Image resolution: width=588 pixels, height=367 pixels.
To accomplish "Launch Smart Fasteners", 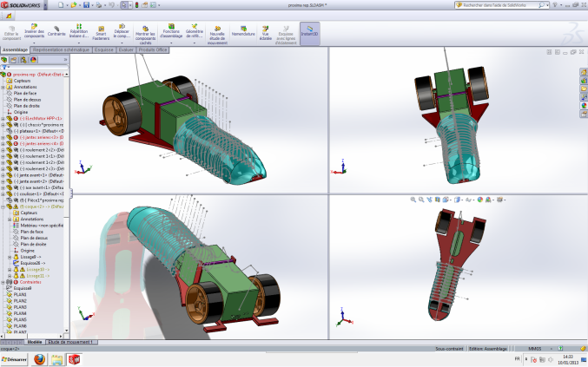I will click(x=101, y=33).
